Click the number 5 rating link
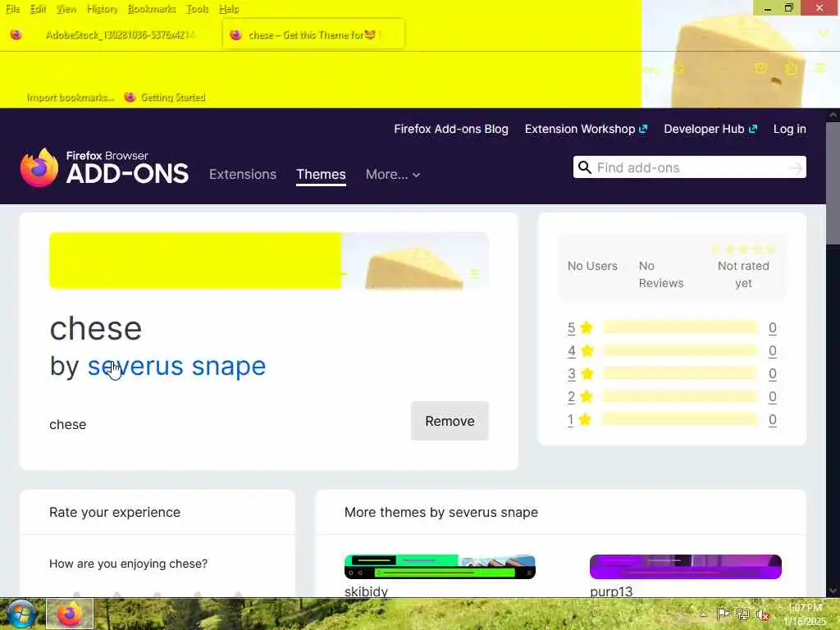840x630 pixels. click(571, 327)
